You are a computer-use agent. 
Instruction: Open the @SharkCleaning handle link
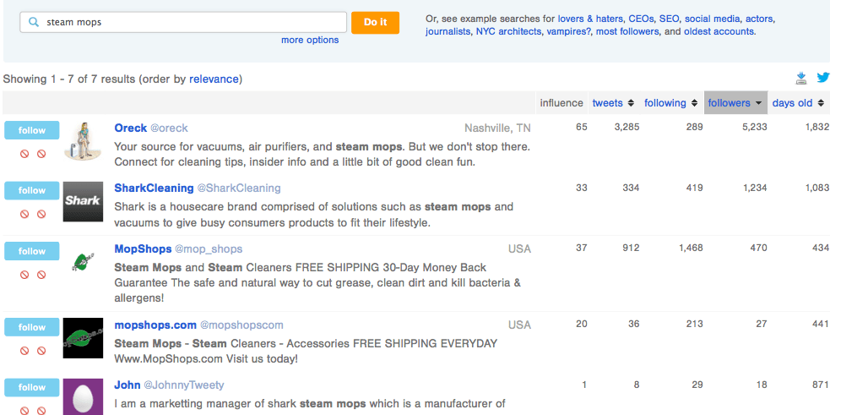pyautogui.click(x=239, y=188)
